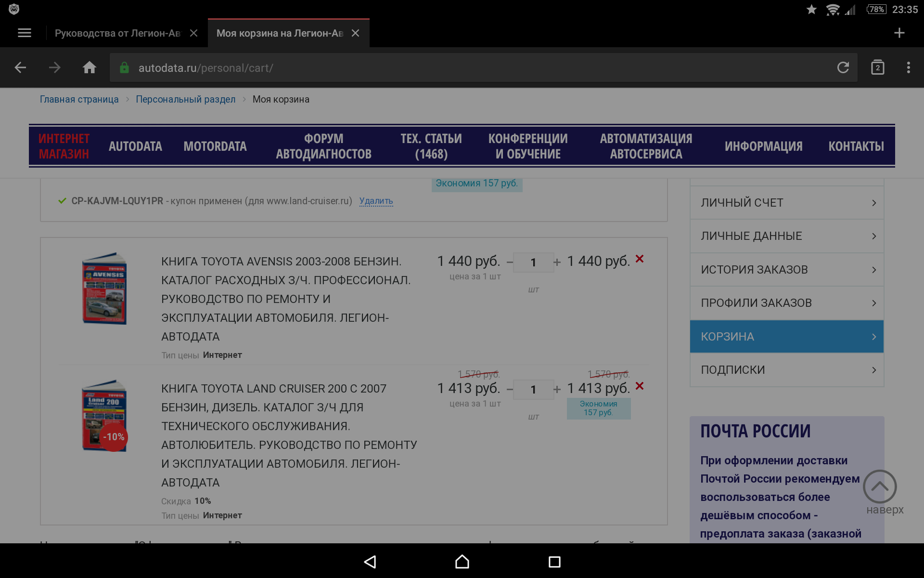Go forward with the browser forward arrow

coord(55,67)
